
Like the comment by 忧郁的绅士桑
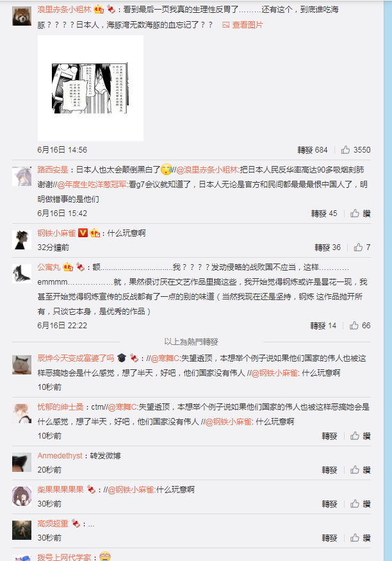354,436
